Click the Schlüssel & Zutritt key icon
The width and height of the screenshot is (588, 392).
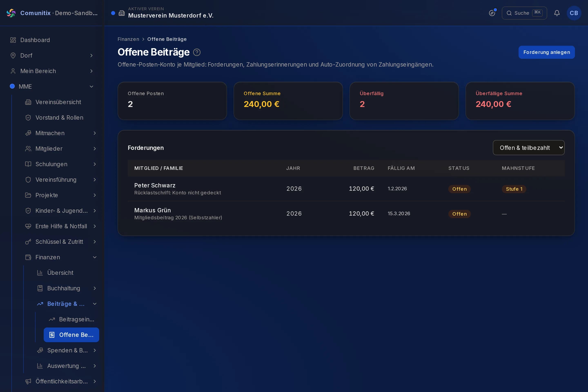coord(28,242)
